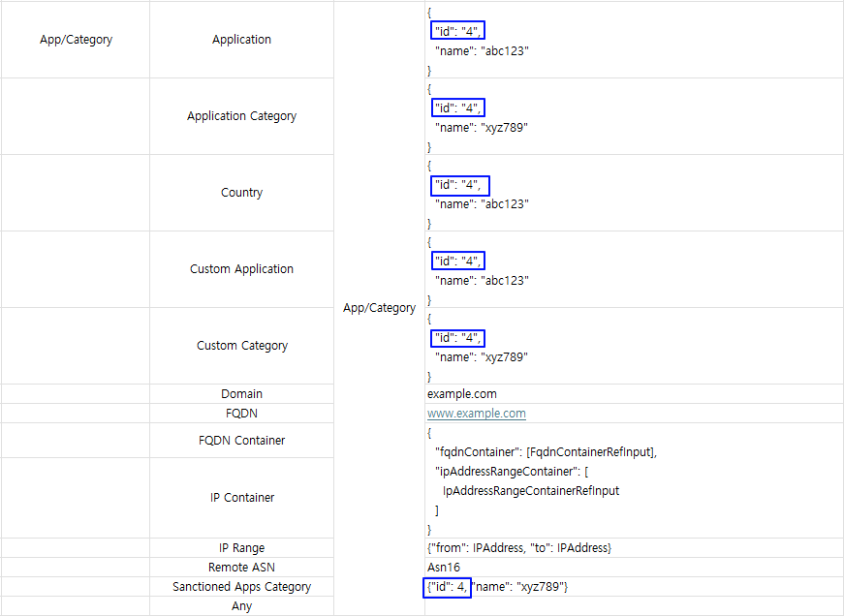This screenshot has height=616, width=844.
Task: Select the Remote ASN cell
Action: [x=241, y=567]
